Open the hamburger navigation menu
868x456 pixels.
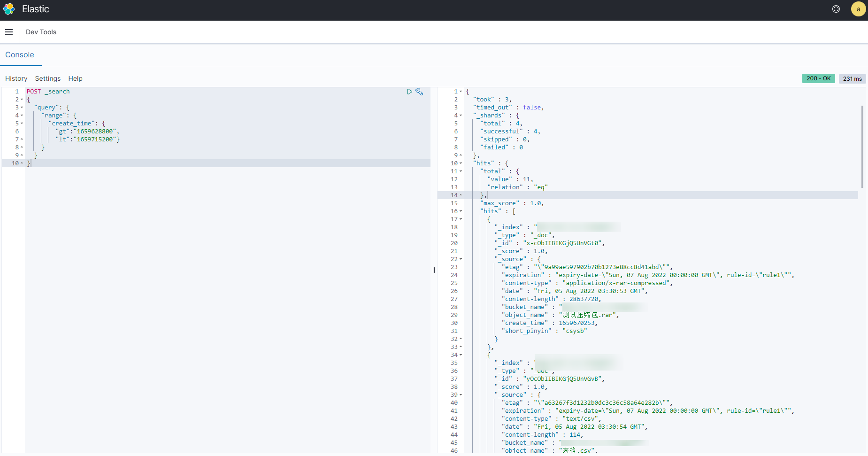click(x=9, y=32)
